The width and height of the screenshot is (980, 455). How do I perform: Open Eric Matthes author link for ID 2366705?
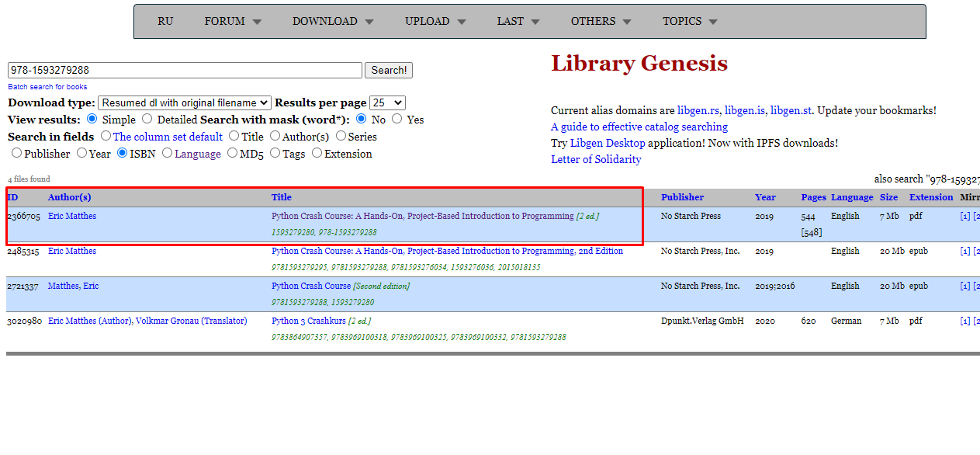point(72,216)
